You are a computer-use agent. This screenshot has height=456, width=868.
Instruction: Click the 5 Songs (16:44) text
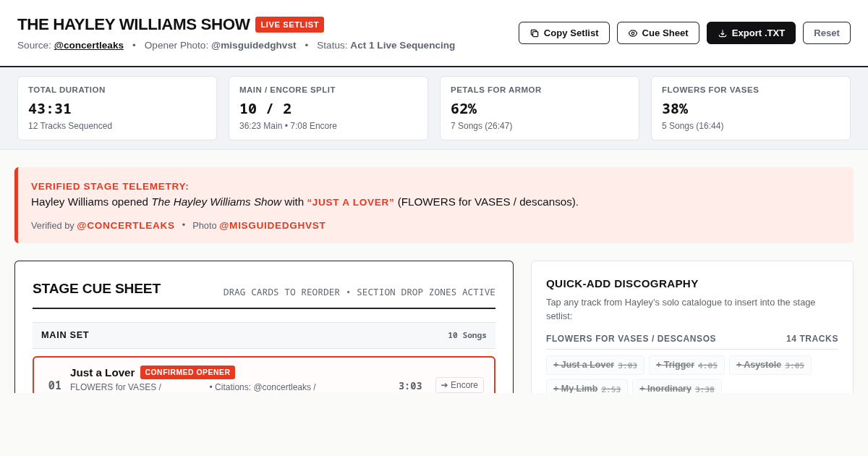[x=693, y=126]
